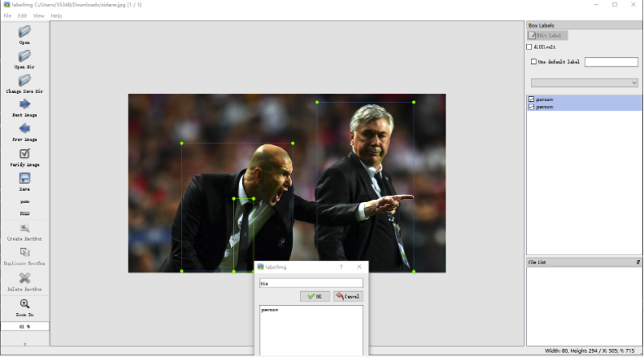Enable the Use default label checkbox
Viewport: 644px width, 357px height.
click(533, 62)
